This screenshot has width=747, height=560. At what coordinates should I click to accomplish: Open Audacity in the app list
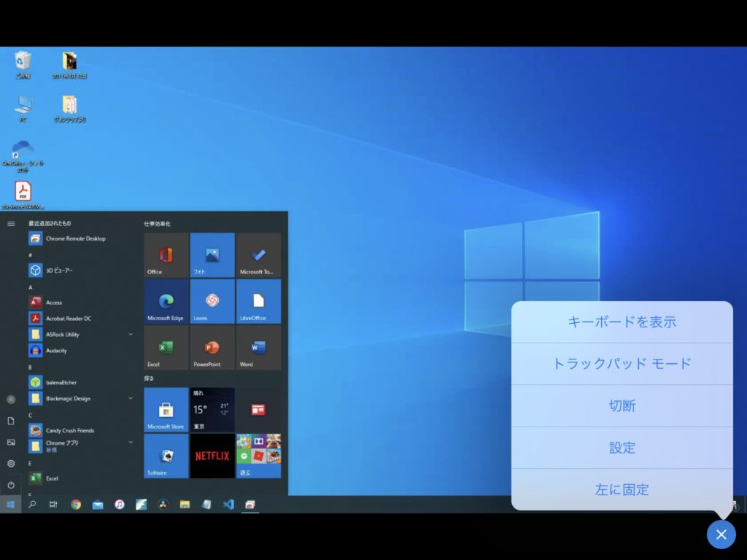[x=81, y=351]
